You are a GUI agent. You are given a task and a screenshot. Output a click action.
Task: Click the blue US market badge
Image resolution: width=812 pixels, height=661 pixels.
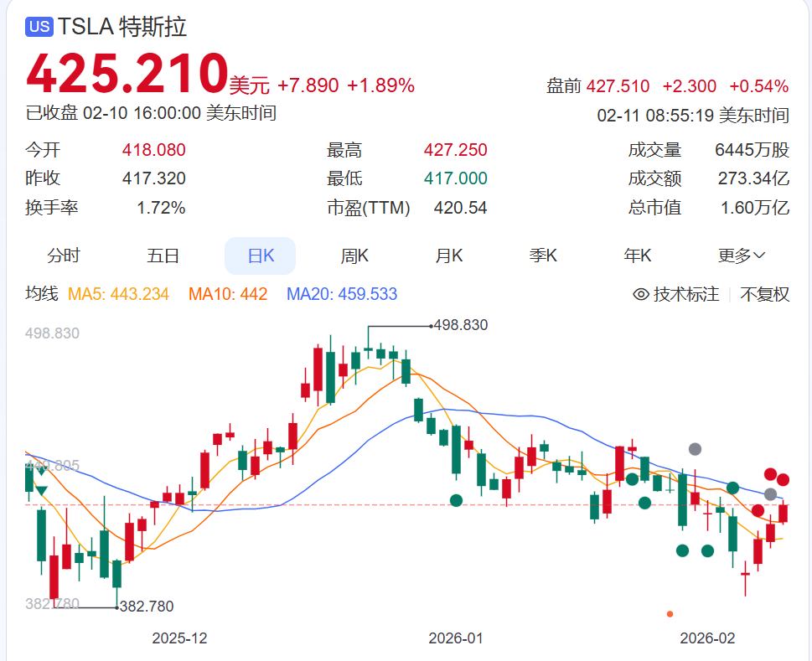(x=39, y=27)
